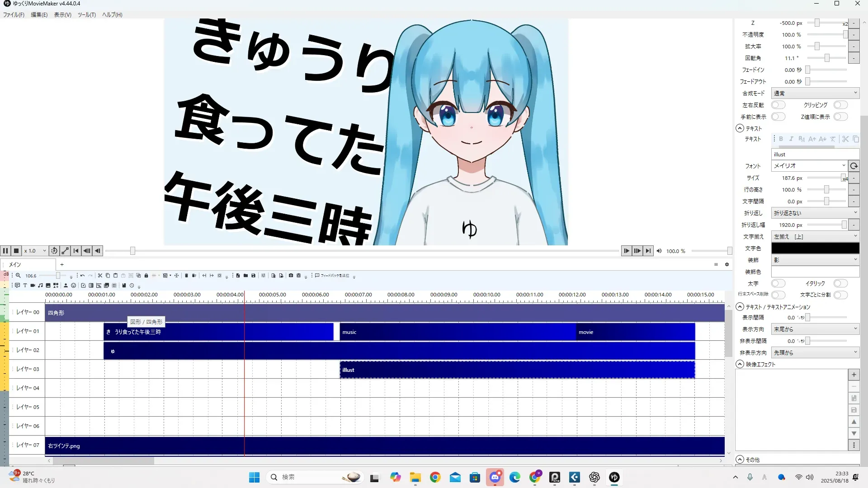Open the ファイル(F) menu
The image size is (868, 488).
(14, 15)
